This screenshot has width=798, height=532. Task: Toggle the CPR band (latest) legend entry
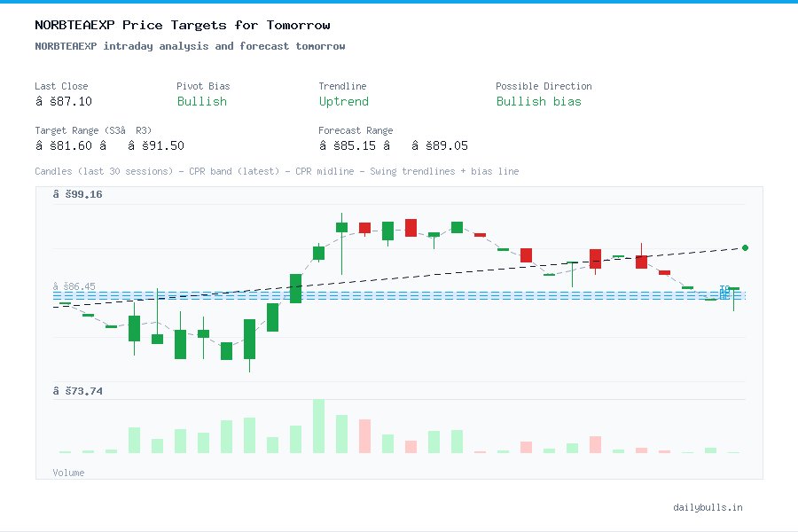coord(235,171)
